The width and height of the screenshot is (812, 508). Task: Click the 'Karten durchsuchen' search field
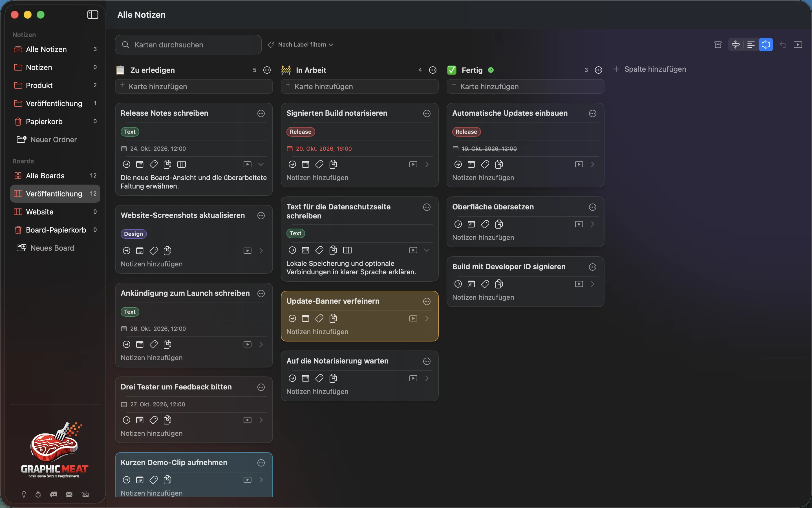188,45
